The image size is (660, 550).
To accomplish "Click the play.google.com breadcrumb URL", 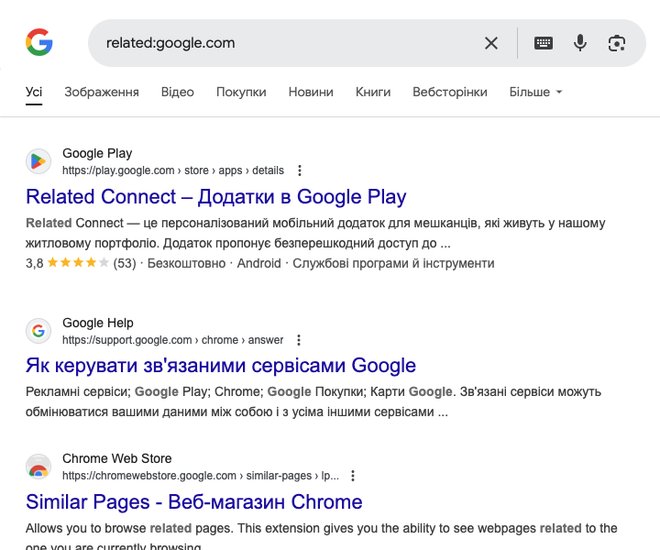I will click(x=173, y=170).
